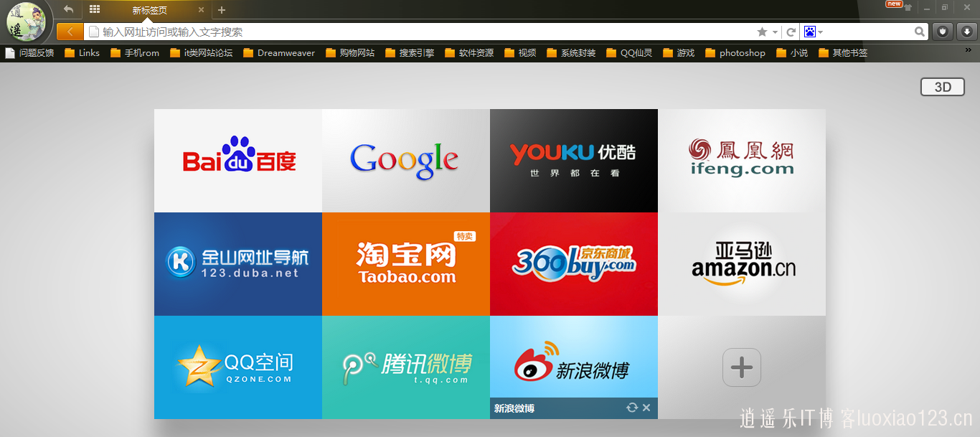Open the 360buy 京东商城 speed dial tile
The height and width of the screenshot is (437, 980).
tap(574, 264)
